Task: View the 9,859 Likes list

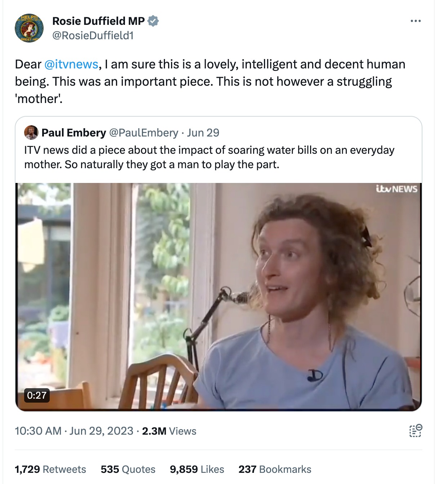Action: pyautogui.click(x=197, y=469)
